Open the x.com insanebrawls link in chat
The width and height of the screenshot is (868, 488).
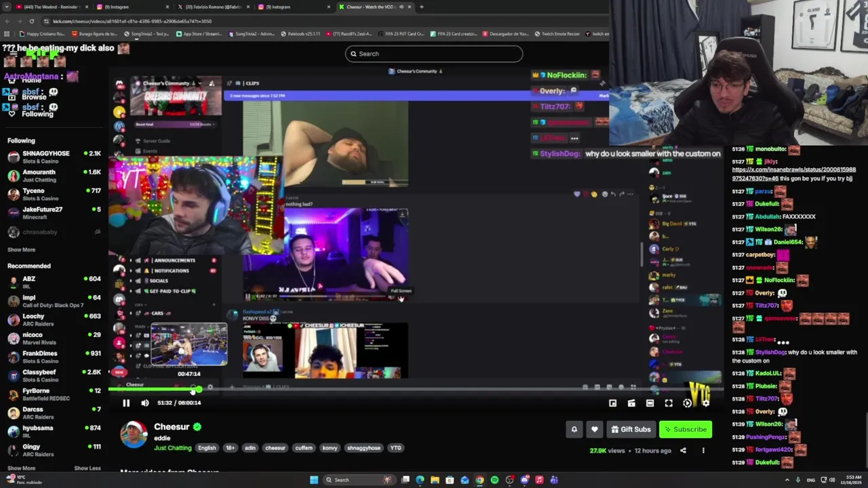click(x=793, y=174)
